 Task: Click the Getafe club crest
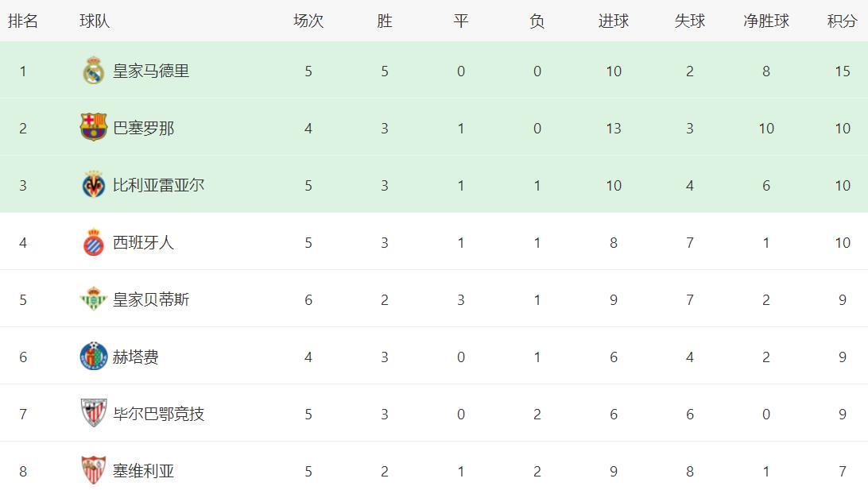pyautogui.click(x=94, y=357)
